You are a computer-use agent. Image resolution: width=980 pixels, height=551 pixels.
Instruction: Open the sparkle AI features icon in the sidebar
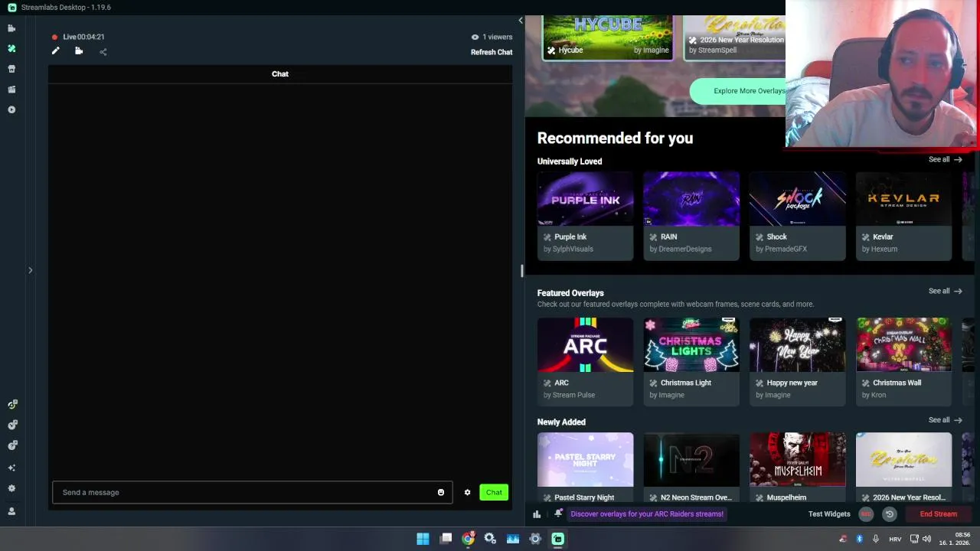(11, 468)
